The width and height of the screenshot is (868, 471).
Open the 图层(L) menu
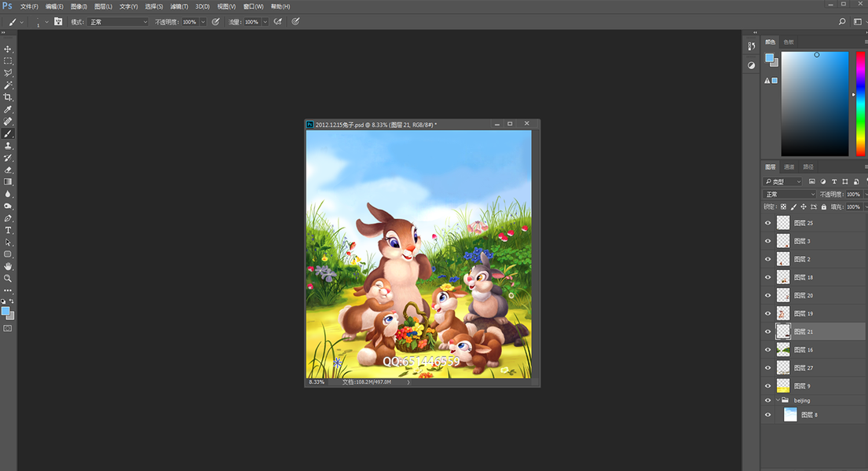pyautogui.click(x=103, y=6)
